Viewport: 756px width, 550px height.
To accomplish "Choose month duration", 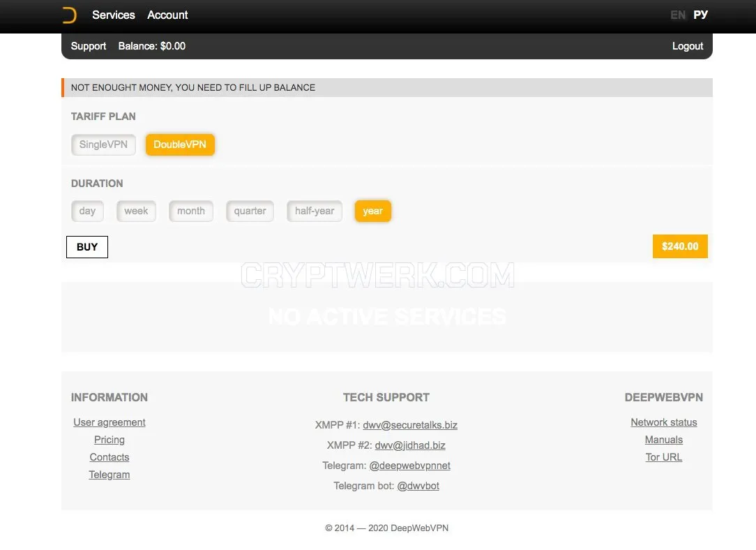I will [x=191, y=211].
